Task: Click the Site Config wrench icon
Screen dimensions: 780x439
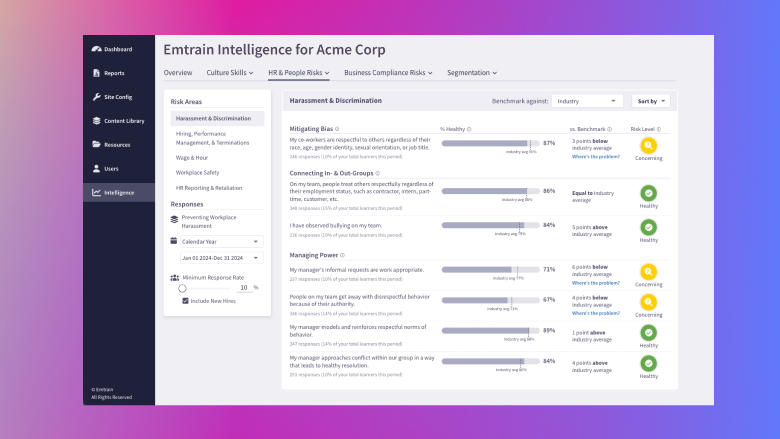Action: (x=97, y=96)
